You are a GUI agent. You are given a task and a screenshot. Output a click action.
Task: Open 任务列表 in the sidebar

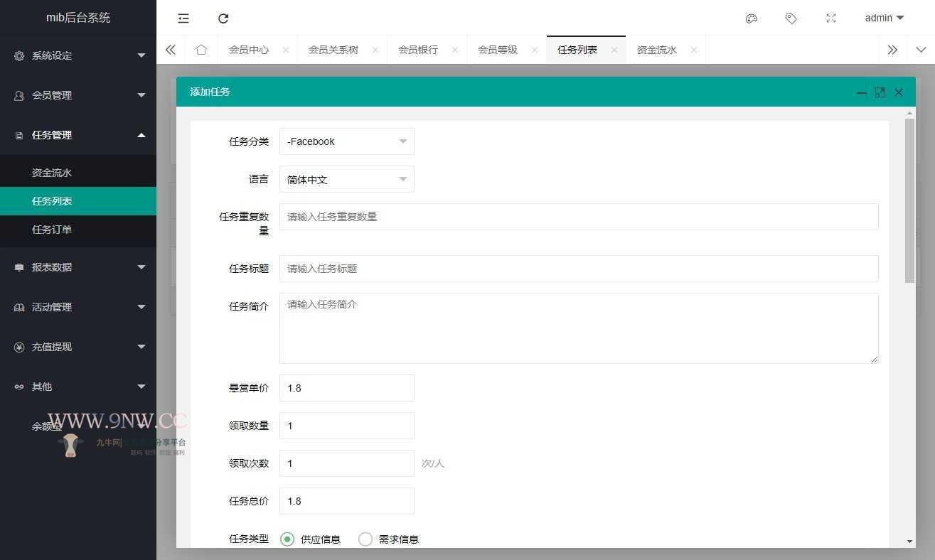(x=78, y=201)
